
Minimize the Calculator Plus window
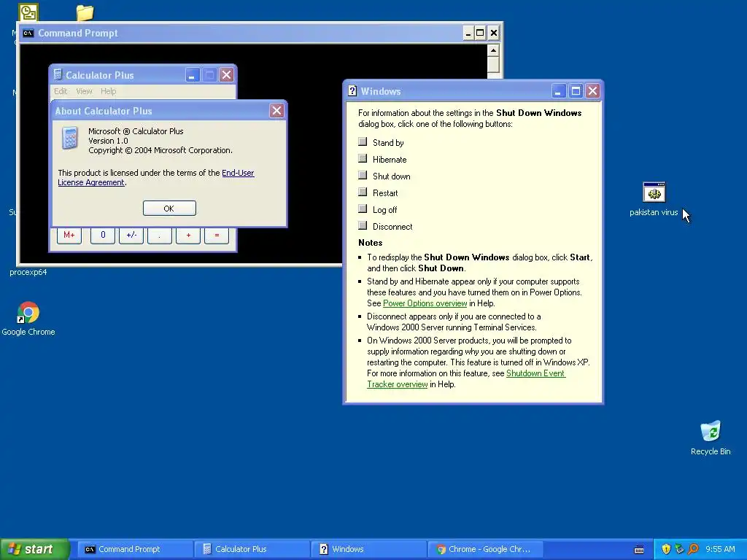(x=192, y=75)
